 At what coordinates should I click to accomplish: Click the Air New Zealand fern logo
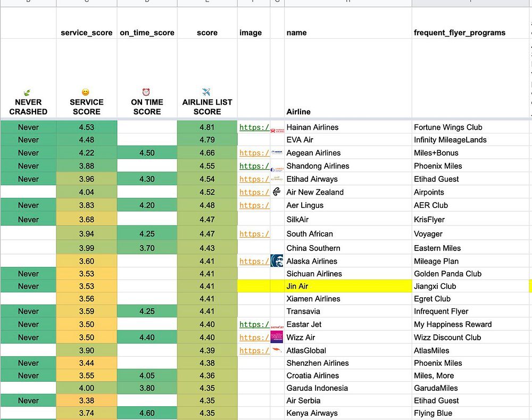point(277,192)
